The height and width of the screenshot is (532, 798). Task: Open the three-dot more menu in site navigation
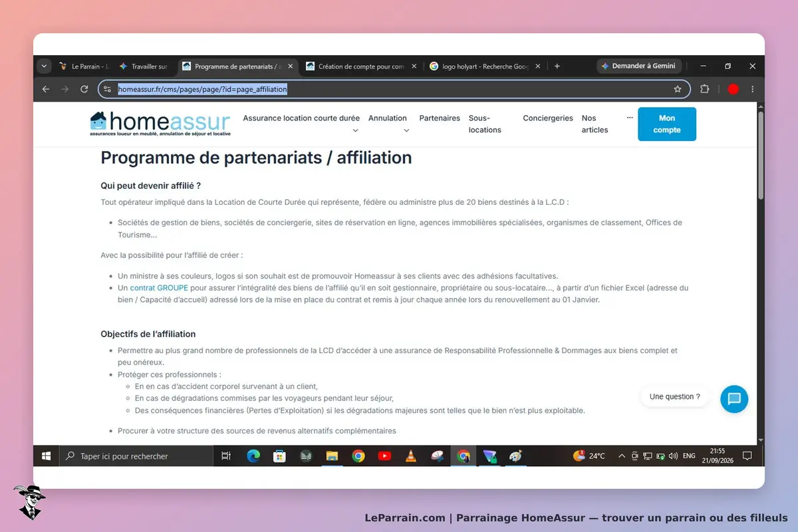pos(630,118)
